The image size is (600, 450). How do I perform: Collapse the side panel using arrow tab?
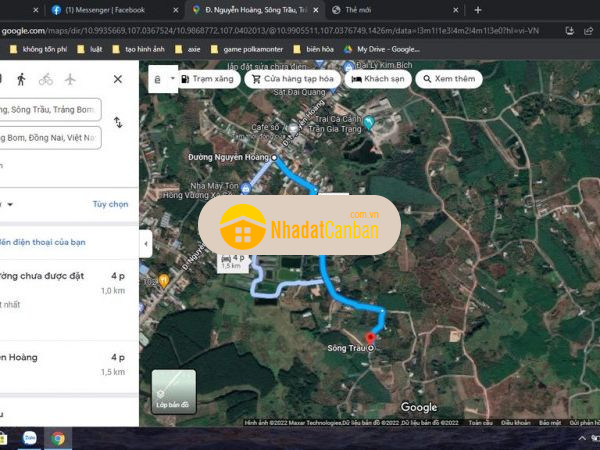tap(146, 243)
